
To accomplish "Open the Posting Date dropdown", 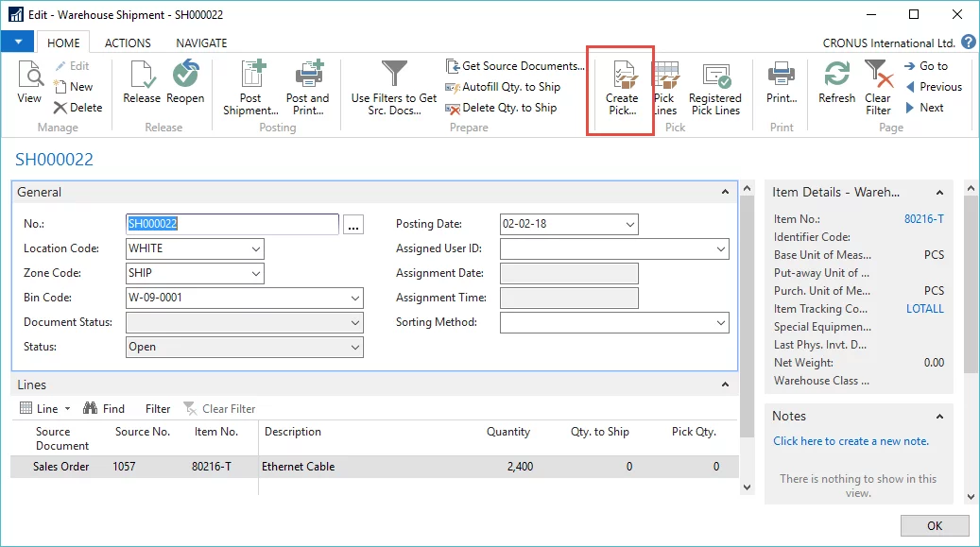I will pos(630,225).
